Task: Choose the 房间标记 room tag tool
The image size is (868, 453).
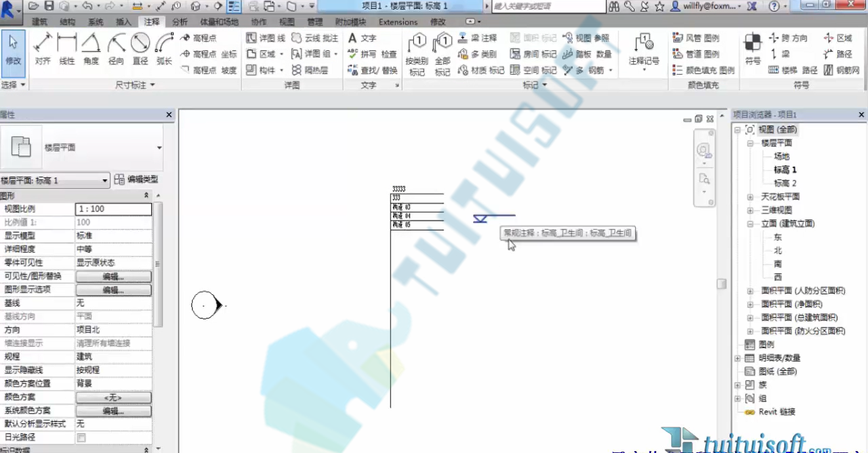Action: [x=533, y=54]
